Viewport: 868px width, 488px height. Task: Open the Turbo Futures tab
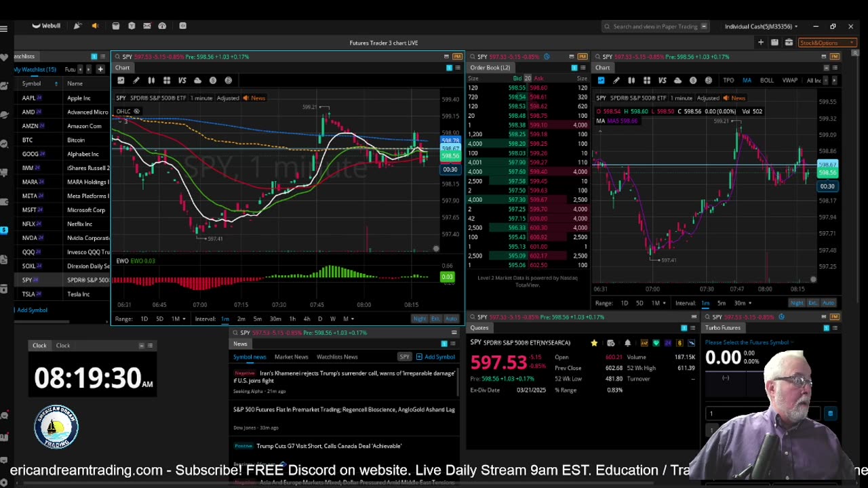pyautogui.click(x=723, y=328)
